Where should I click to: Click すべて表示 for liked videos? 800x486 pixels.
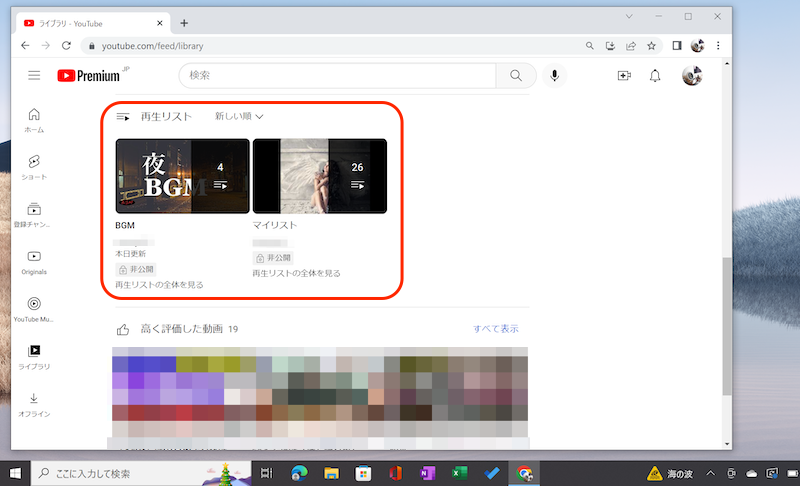point(496,329)
